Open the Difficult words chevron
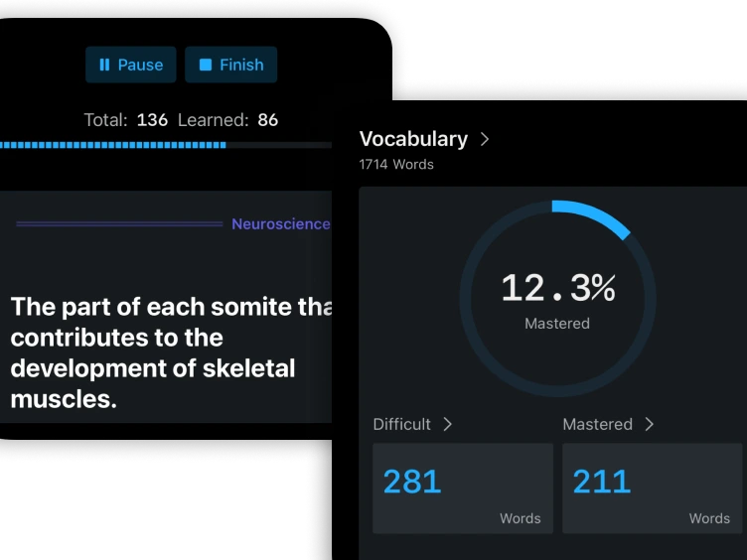Screen dimensions: 747x560 pyautogui.click(x=447, y=424)
